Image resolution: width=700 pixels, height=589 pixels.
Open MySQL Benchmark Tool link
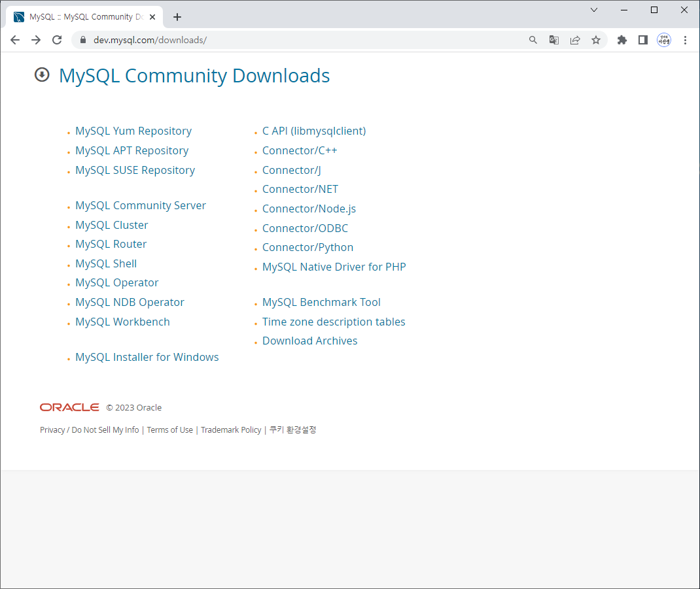tap(321, 303)
